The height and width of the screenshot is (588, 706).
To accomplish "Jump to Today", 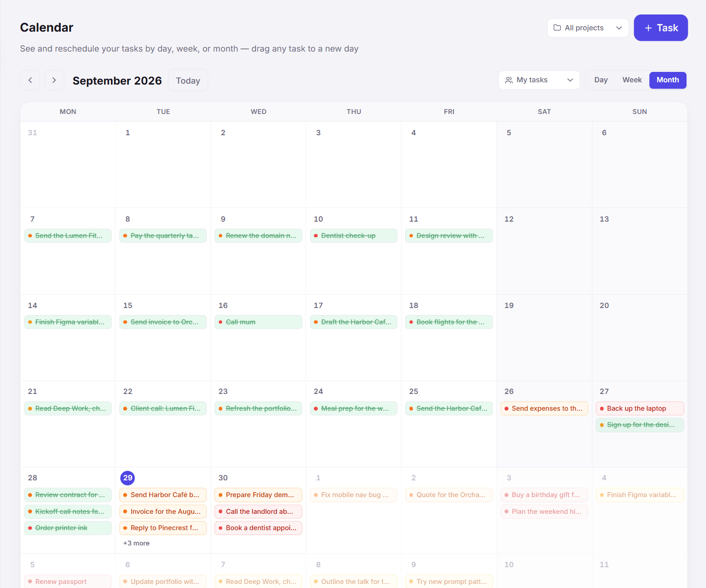I will coord(188,81).
